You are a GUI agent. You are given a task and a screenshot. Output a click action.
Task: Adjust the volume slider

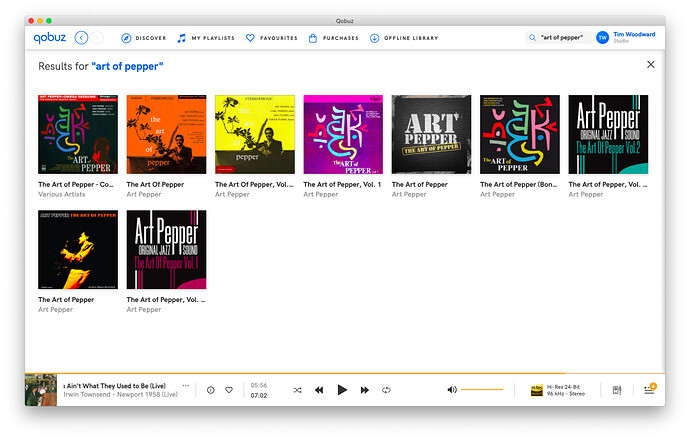[482, 390]
